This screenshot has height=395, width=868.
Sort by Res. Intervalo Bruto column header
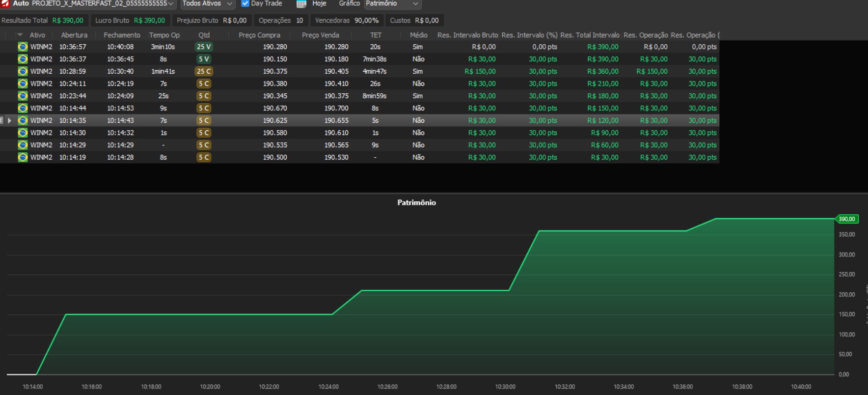[x=467, y=35]
